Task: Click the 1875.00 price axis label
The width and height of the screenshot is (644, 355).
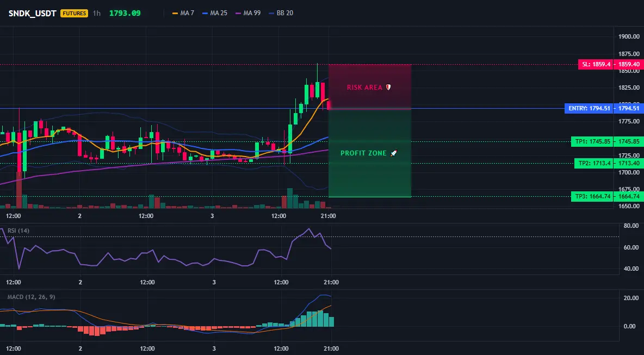Action: tap(629, 54)
